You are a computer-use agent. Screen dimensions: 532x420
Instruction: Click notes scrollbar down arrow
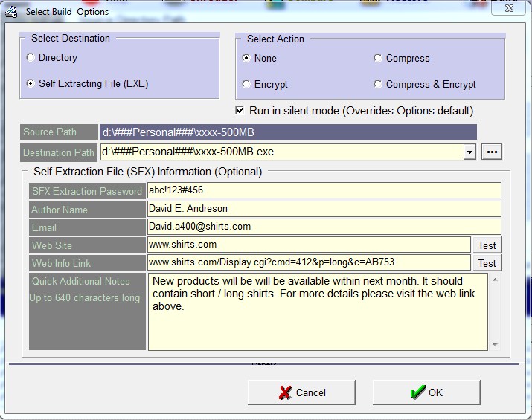coord(495,345)
